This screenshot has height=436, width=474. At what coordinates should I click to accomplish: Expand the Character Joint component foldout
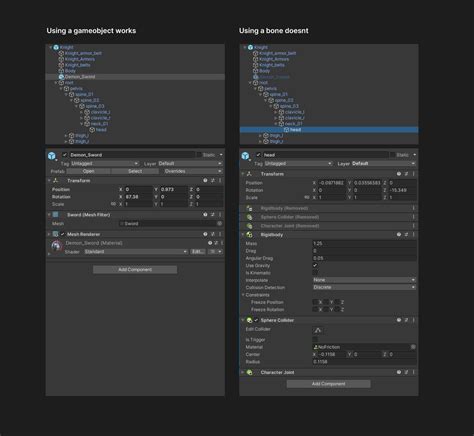[x=243, y=372]
